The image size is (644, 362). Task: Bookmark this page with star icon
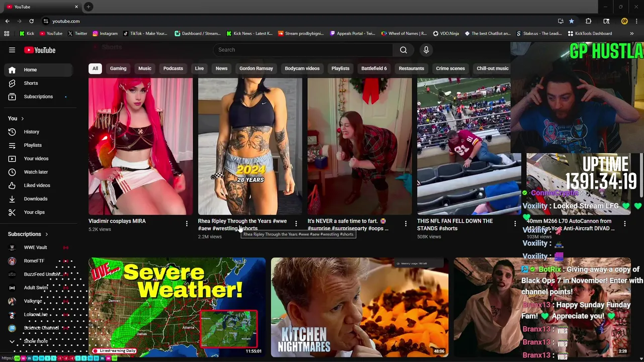572,21
